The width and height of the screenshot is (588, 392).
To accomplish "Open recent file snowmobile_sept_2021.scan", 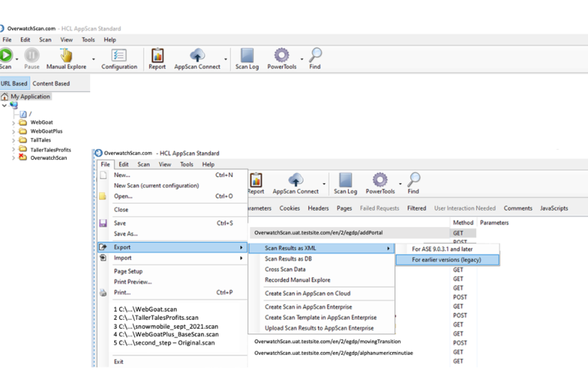I will click(166, 326).
